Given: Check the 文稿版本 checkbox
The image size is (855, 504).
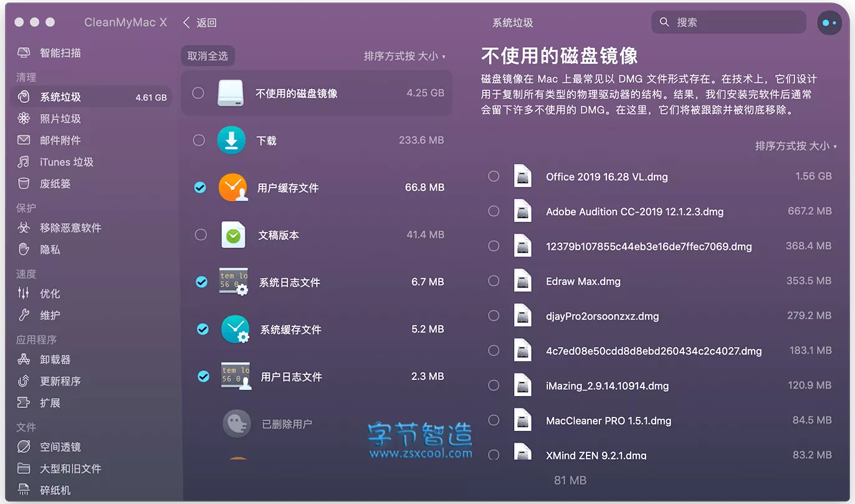Looking at the screenshot, I should click(x=201, y=235).
